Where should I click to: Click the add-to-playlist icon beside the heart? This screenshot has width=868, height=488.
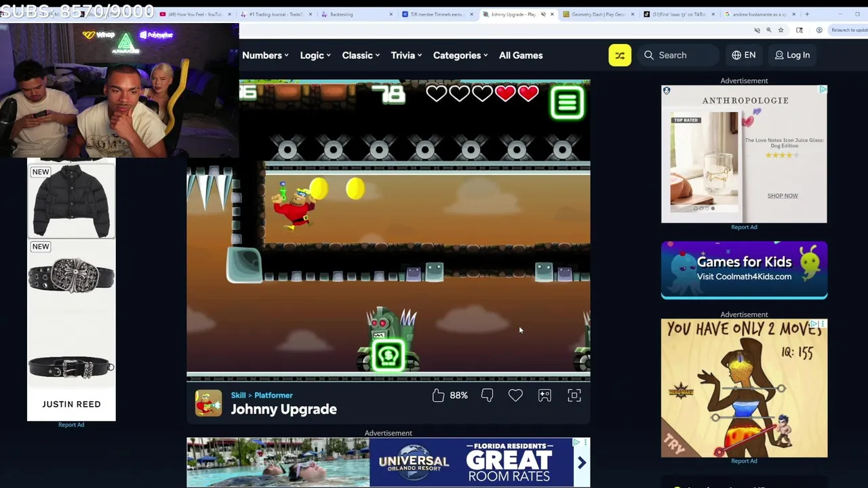[545, 395]
